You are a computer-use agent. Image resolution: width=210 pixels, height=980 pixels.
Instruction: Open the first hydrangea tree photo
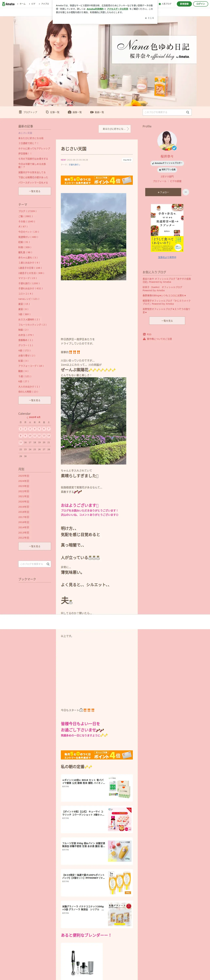93,237
